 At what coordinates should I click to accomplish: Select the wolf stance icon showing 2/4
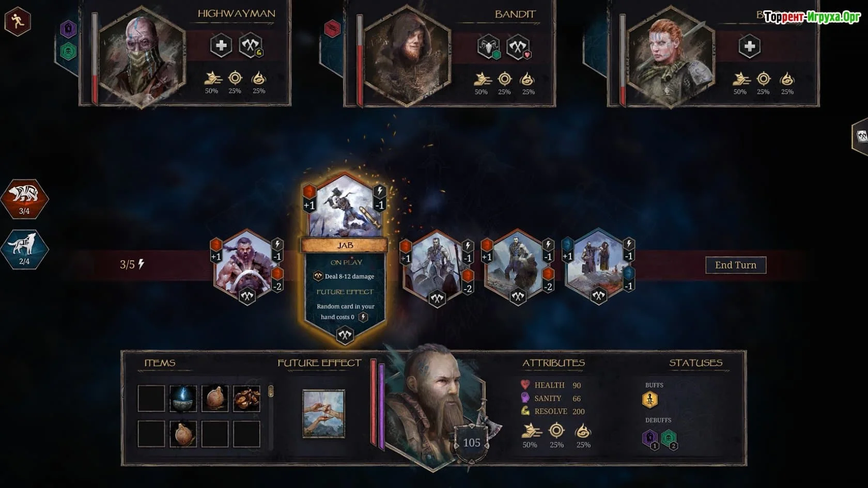point(24,249)
